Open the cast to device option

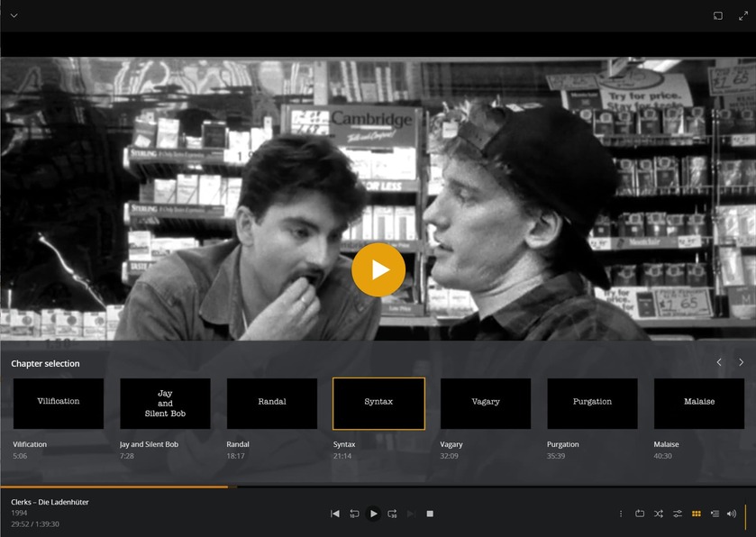pos(718,15)
